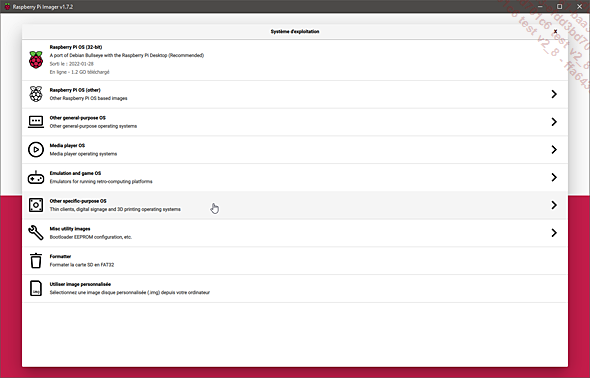Screen dimensions: 590x378
Task: Click 'En ligne - 1.2 GO téléchargé' text
Action: 79,72
